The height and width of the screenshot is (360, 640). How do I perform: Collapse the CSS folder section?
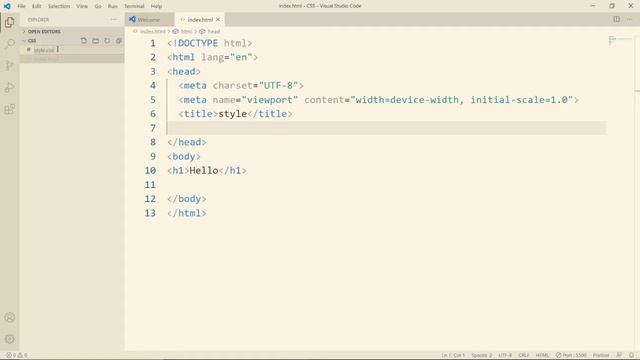click(x=32, y=40)
